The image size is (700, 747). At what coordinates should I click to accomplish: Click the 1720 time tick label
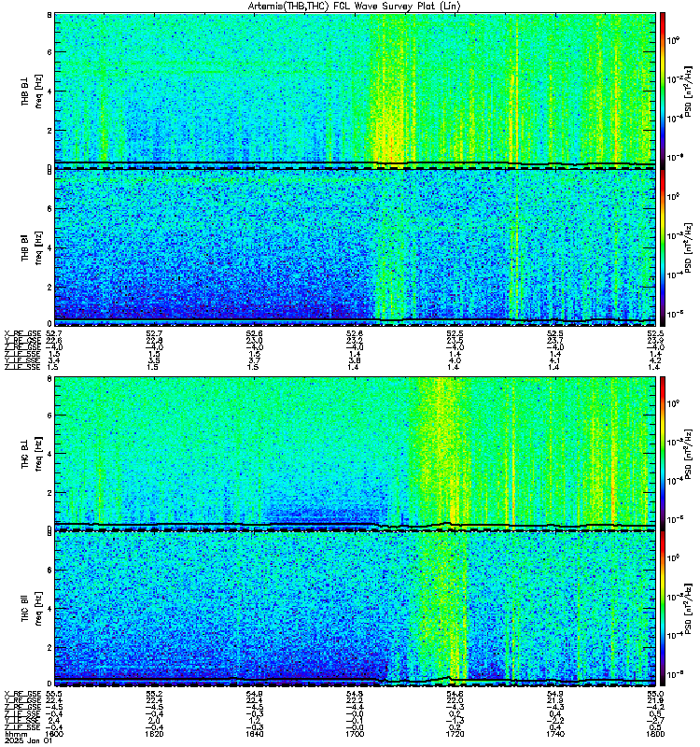455,734
